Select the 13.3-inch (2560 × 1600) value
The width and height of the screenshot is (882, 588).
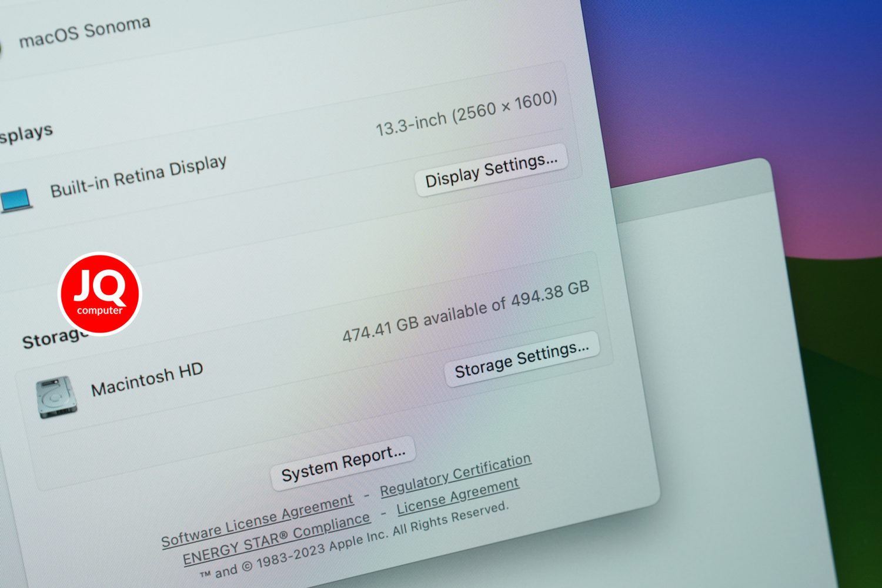[x=467, y=113]
